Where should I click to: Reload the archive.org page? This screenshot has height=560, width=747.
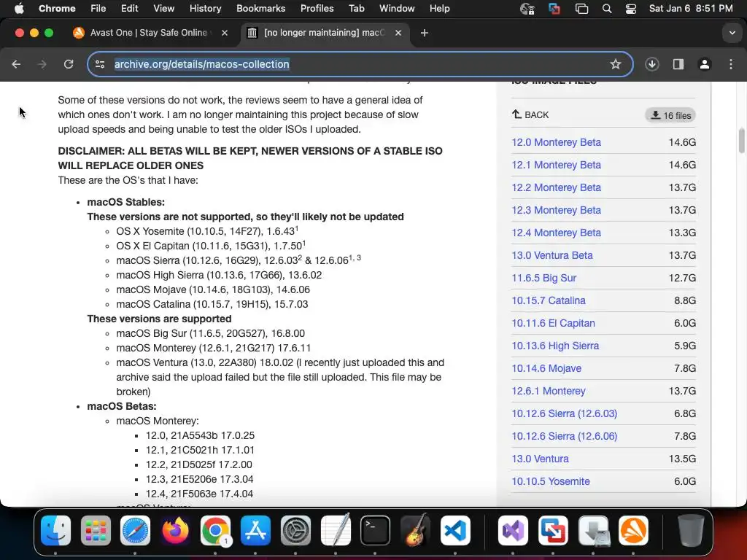point(69,64)
